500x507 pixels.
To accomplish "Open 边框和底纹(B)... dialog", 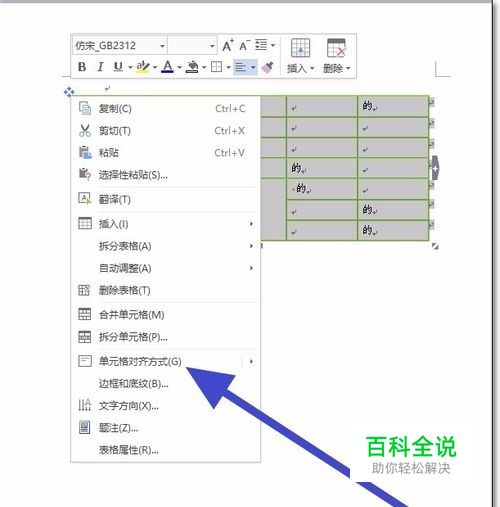I will (x=165, y=384).
